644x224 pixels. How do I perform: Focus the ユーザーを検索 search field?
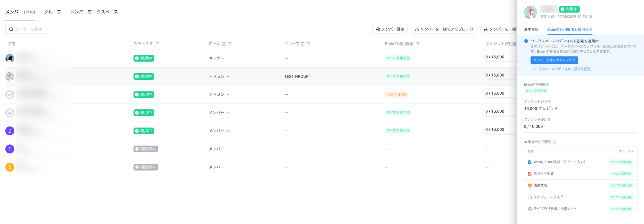pos(28,29)
